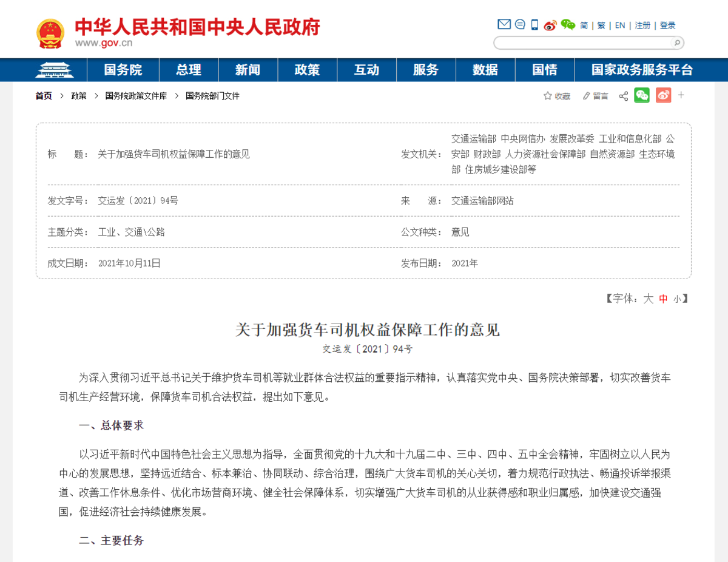Click the share icon near 留言
This screenshot has height=562, width=728.
pos(623,96)
